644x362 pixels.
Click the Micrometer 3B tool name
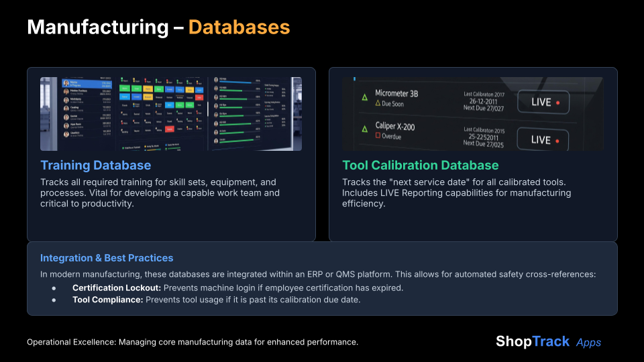[x=396, y=94]
